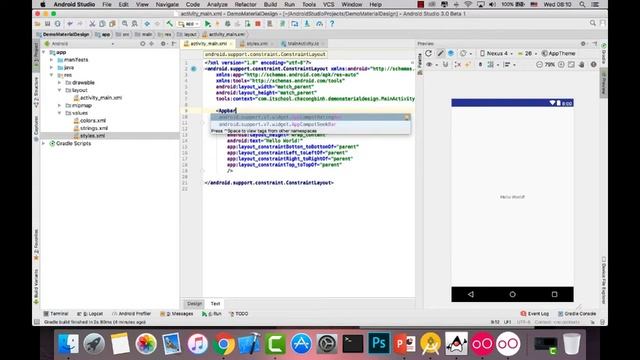Collapse the app module tree node
This screenshot has width=640, height=360.
44,52
